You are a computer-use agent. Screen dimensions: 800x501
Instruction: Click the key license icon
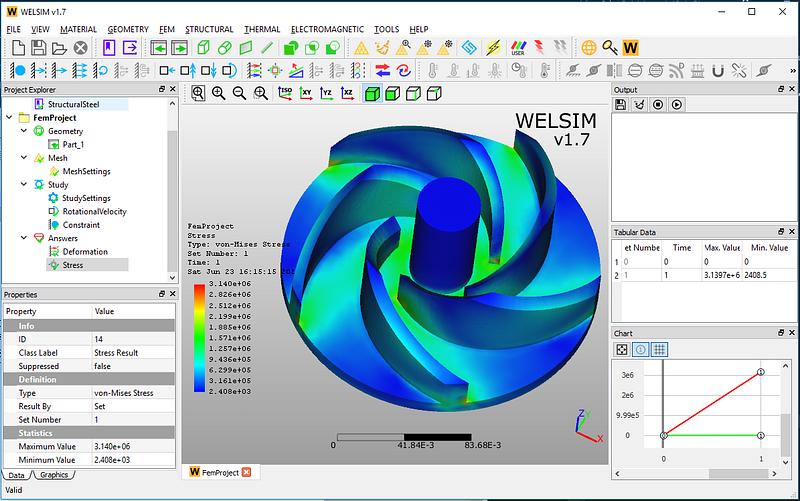[610, 48]
